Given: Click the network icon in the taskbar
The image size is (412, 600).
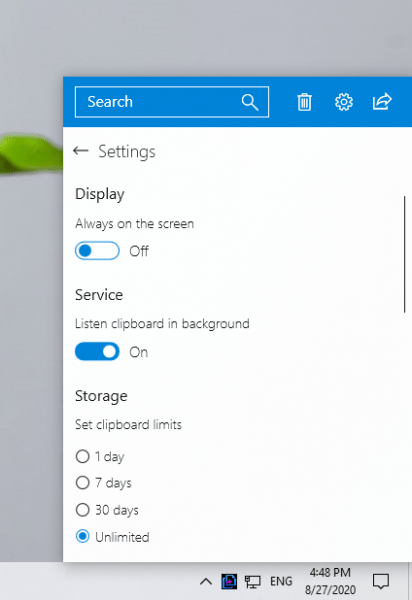Looking at the screenshot, I should click(x=252, y=582).
